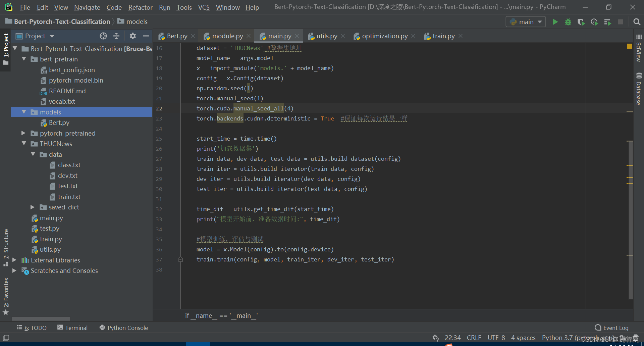Click Bert-Pytorch-Text-Classification breadcrumb in navigation bar
Image resolution: width=644 pixels, height=346 pixels.
tap(58, 21)
